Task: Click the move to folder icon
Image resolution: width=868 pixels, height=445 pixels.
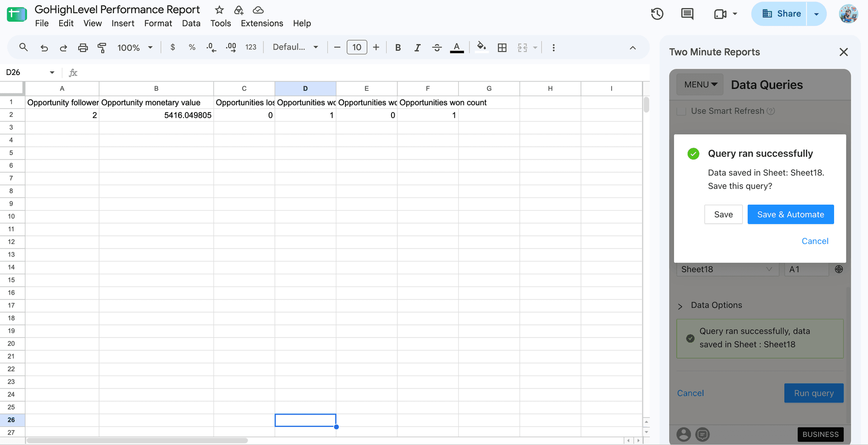Action: pyautogui.click(x=239, y=10)
